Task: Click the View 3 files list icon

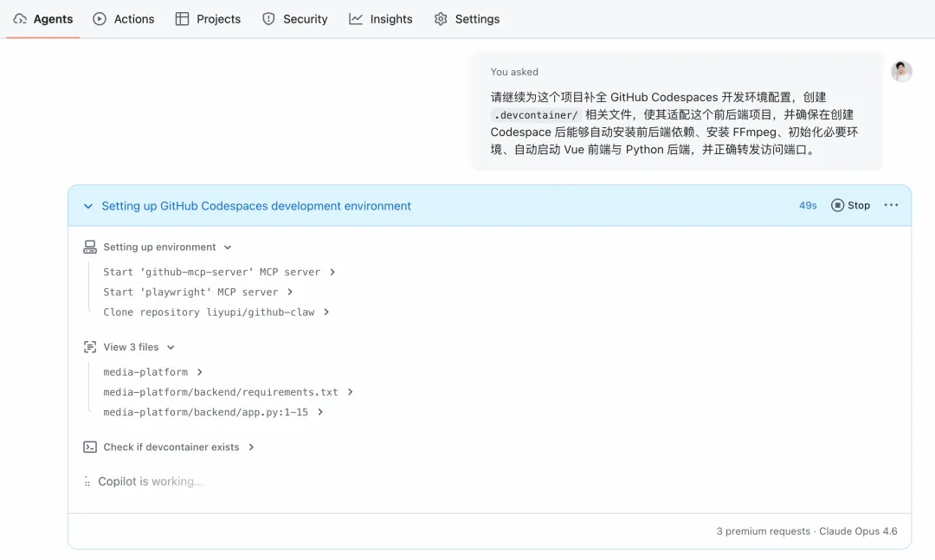Action: (x=90, y=347)
